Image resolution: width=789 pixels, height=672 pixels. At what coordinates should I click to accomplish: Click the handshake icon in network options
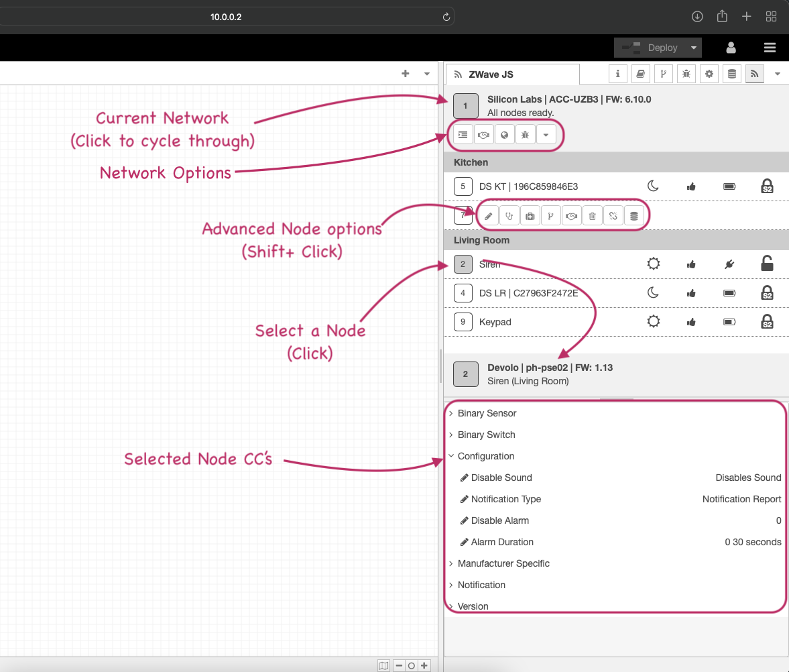[x=483, y=135]
